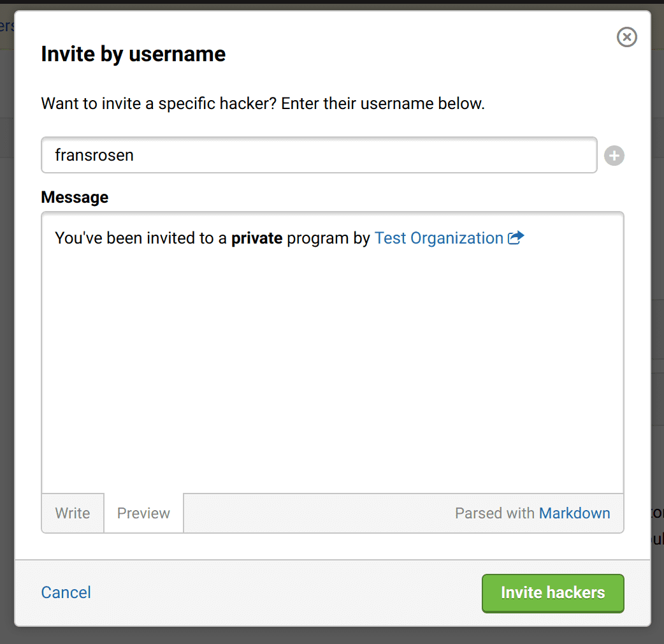Click the dimmed backdrop left of the dialog
The height and width of the screenshot is (644, 664).
pyautogui.click(x=6, y=319)
